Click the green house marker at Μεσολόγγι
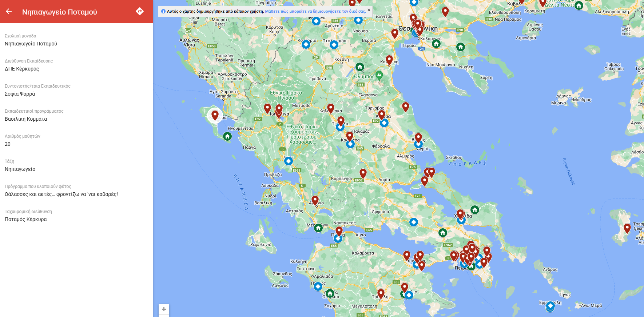Screen dimensions: 644x317 [x=318, y=228]
